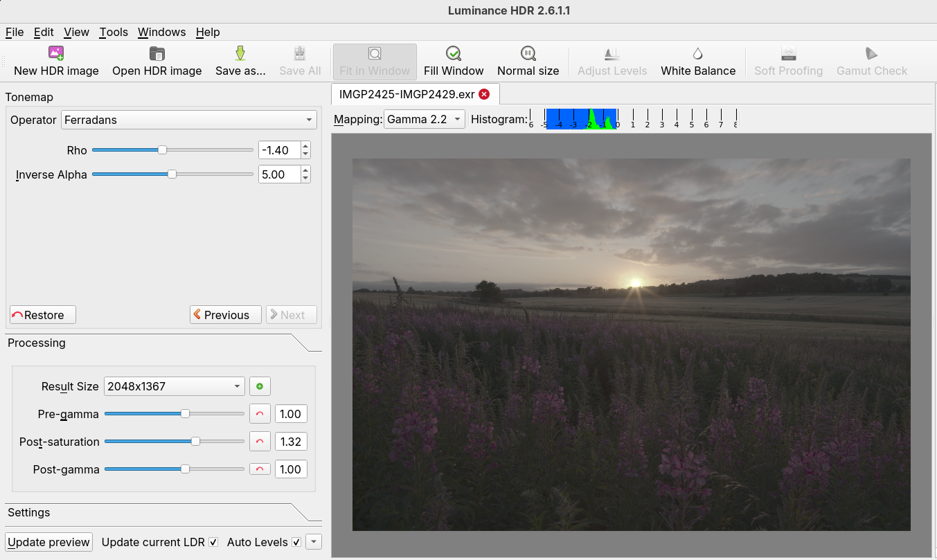Disable the Auto Levels checkbox
This screenshot has height=560, width=937.
click(x=296, y=542)
